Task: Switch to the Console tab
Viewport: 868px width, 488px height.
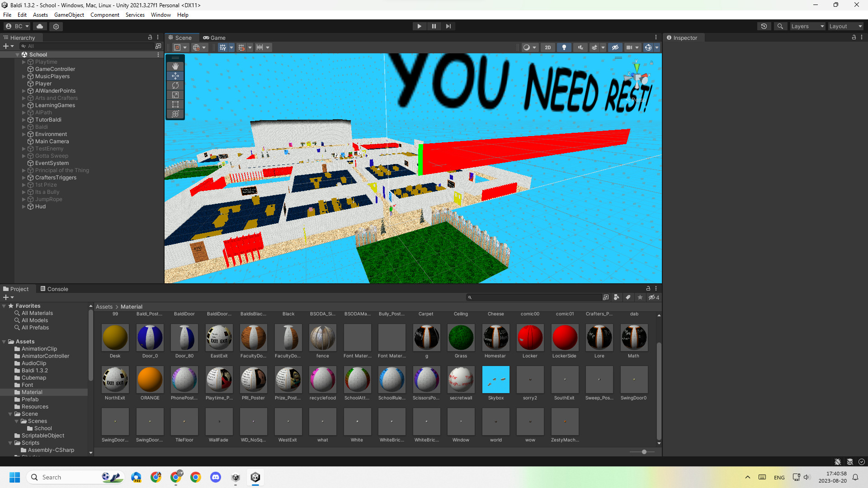Action: [x=54, y=289]
